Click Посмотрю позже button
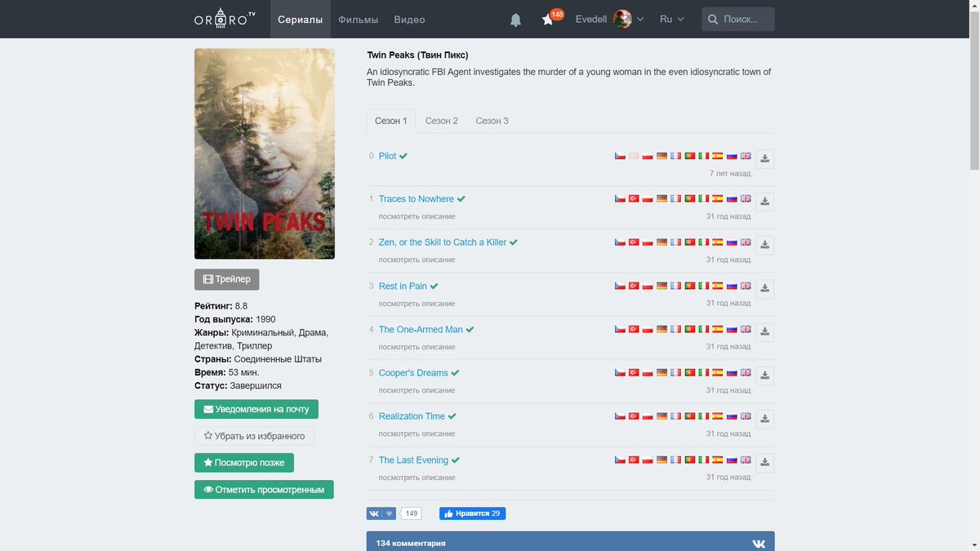This screenshot has height=551, width=980. pos(244,463)
